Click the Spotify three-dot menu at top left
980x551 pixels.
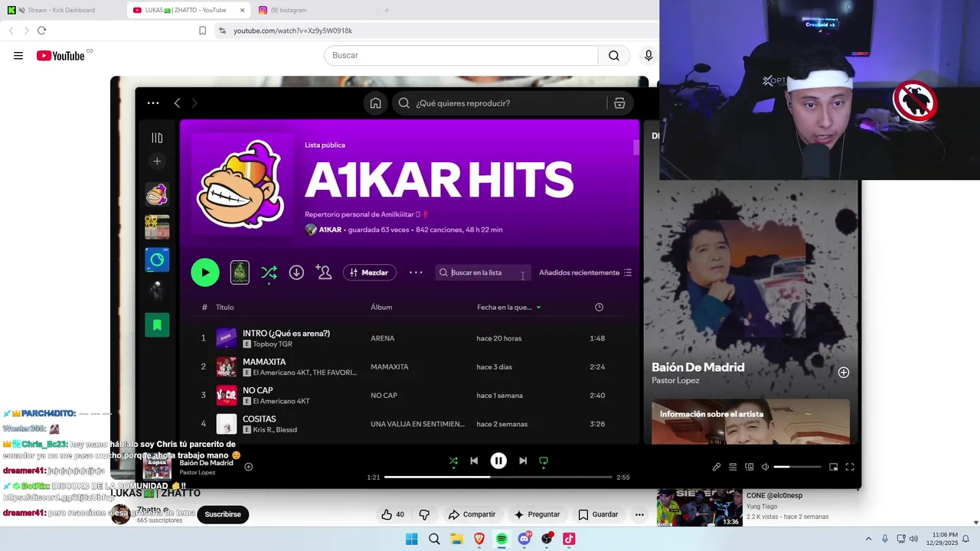(x=153, y=103)
